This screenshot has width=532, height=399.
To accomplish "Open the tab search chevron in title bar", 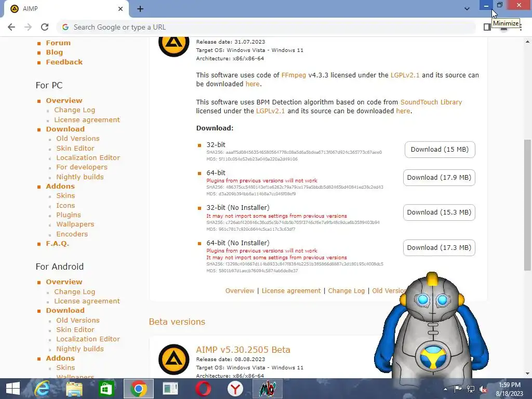I will click(467, 9).
